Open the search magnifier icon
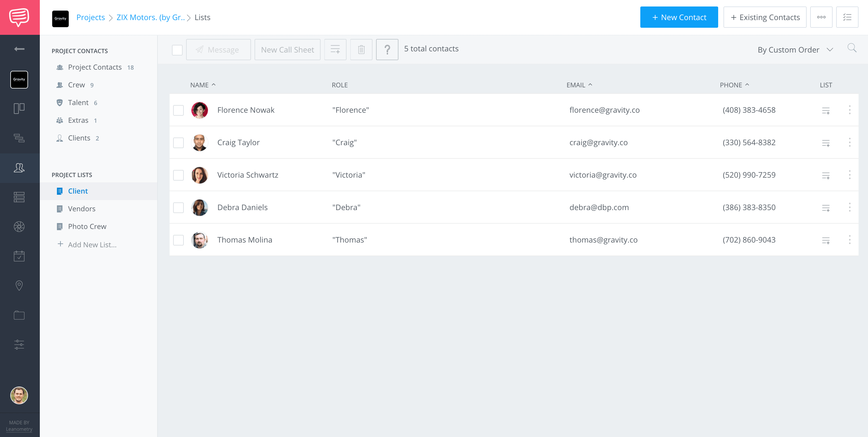868x437 pixels. click(851, 48)
